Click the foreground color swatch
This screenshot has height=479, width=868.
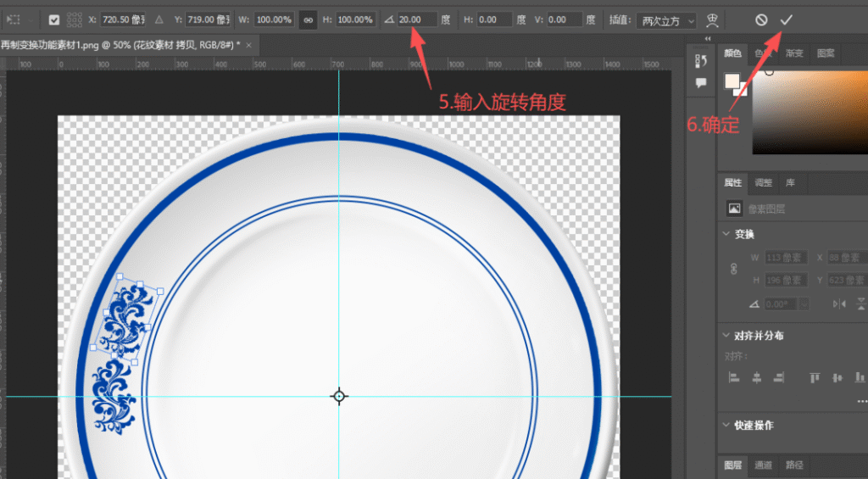coord(732,81)
